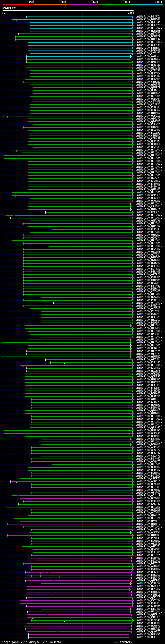
Task: Click label UniRef100_C2HMK5
Action: (148, 606)
